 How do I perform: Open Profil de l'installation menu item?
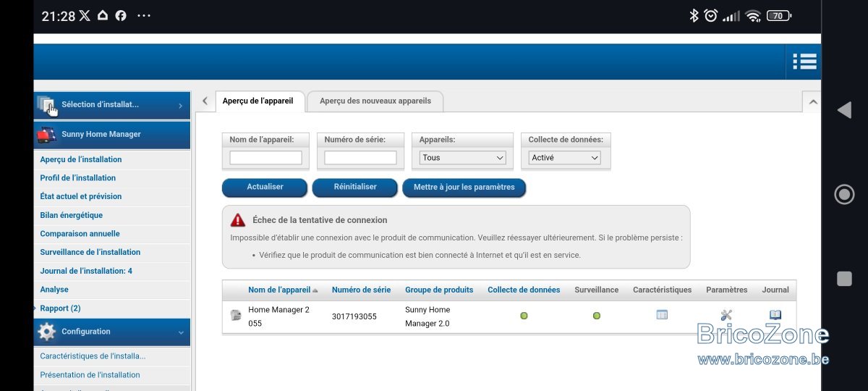[x=78, y=178]
